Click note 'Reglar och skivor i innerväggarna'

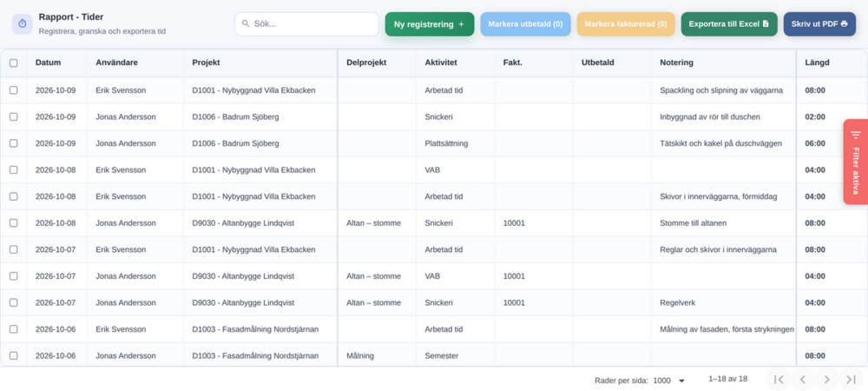click(x=718, y=249)
